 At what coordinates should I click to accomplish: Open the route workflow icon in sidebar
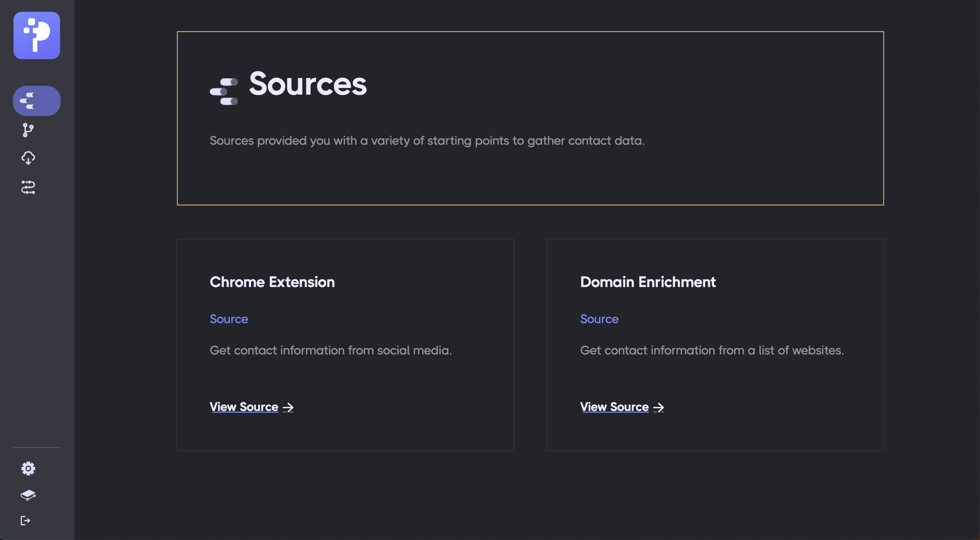point(28,188)
